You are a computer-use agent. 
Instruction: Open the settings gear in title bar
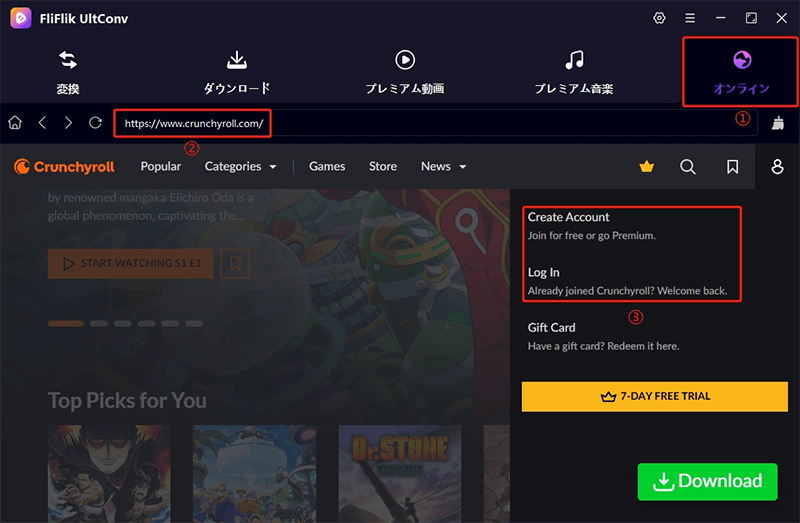[x=659, y=18]
